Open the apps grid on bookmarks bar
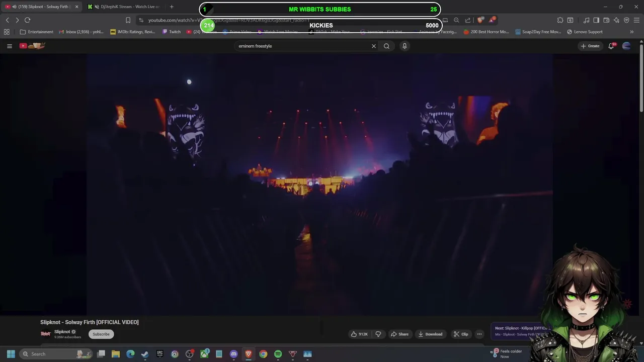 click(7, 32)
